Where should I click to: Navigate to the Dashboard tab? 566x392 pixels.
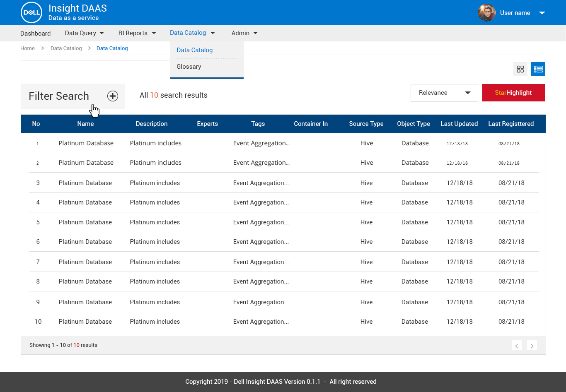35,33
